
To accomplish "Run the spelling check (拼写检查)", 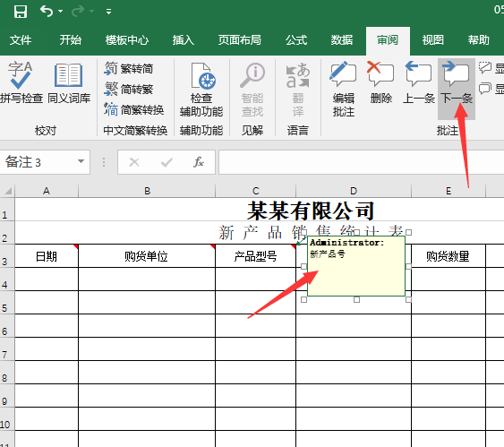I will [x=21, y=82].
